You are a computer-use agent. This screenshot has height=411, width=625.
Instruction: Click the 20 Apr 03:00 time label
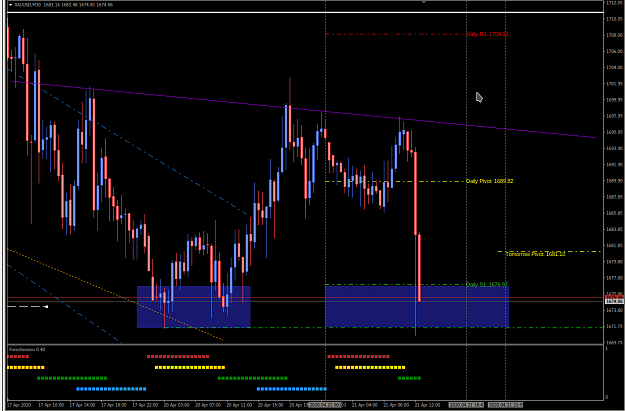click(177, 405)
